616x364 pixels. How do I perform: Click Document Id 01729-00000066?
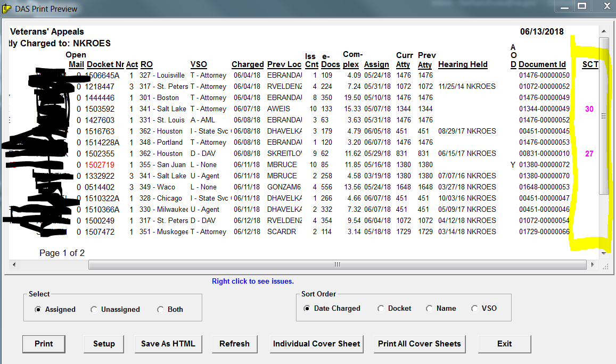pyautogui.click(x=544, y=232)
